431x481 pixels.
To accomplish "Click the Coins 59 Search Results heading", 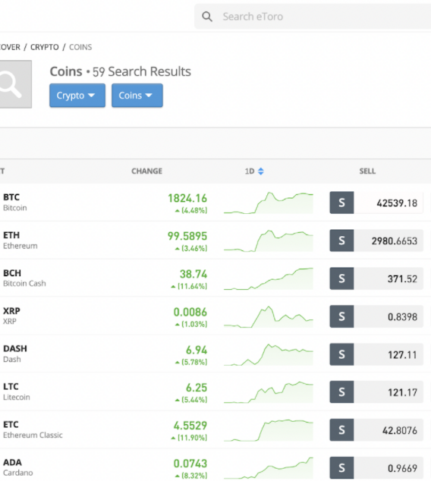I will [x=120, y=71].
